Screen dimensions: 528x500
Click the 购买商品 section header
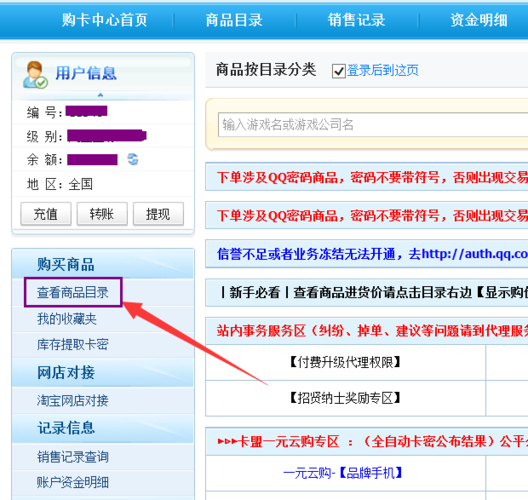pos(103,264)
